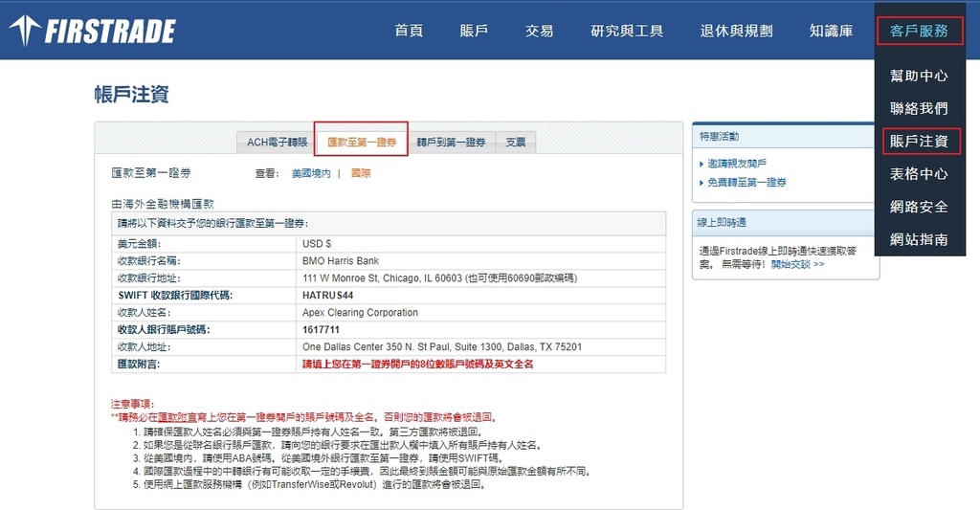Click the USD $ amount value
980x510 pixels.
(317, 244)
